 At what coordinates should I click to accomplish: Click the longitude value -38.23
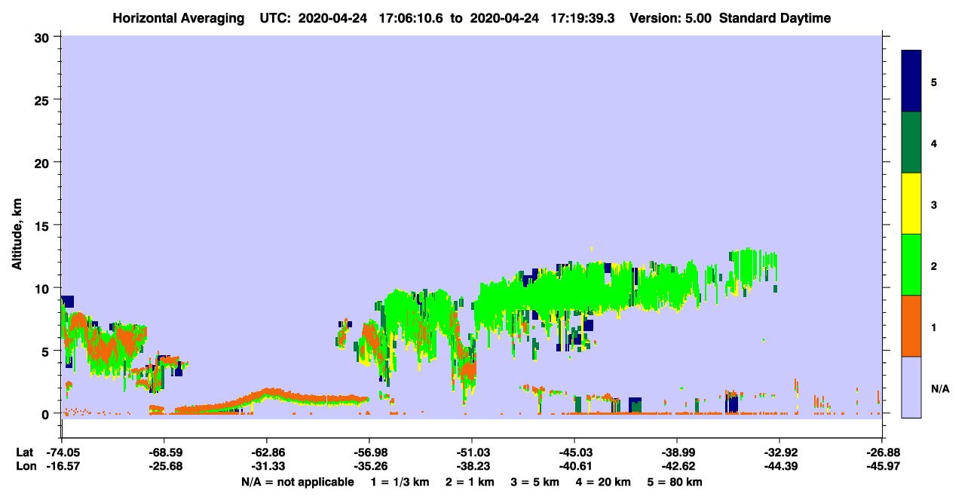472,467
